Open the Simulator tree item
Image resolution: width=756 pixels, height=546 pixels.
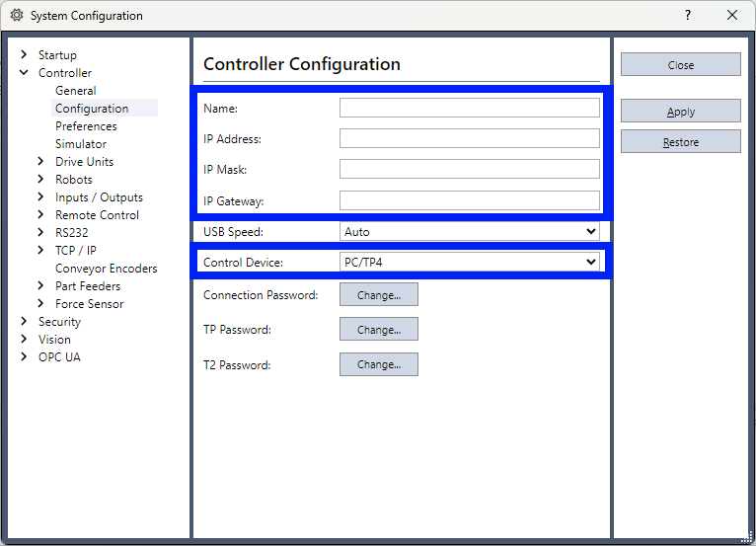(81, 144)
